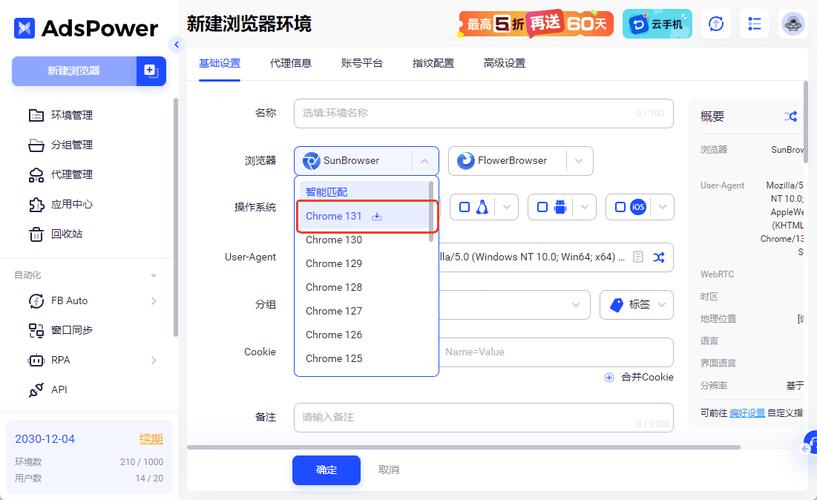Click the horizontal scrollbar above 确定

click(464, 447)
